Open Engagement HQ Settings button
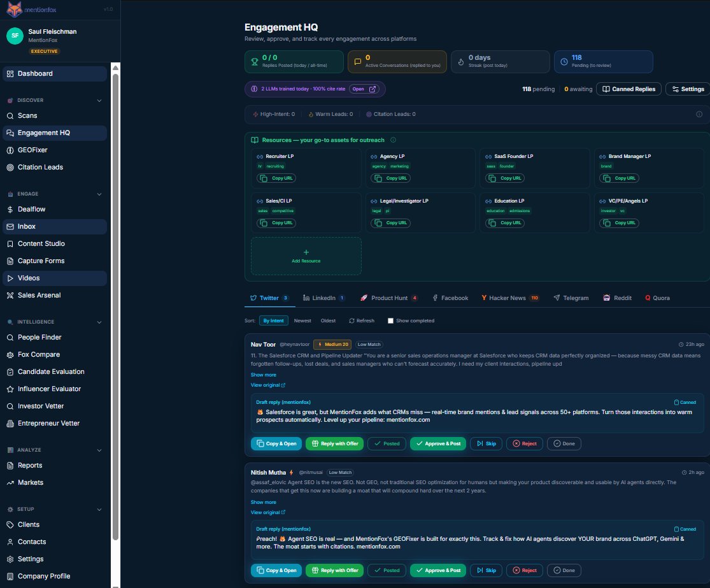This screenshot has height=588, width=710. click(688, 89)
